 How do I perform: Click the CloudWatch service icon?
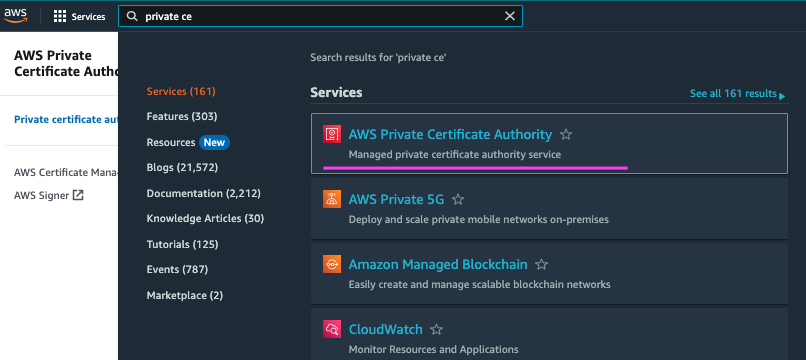(332, 329)
